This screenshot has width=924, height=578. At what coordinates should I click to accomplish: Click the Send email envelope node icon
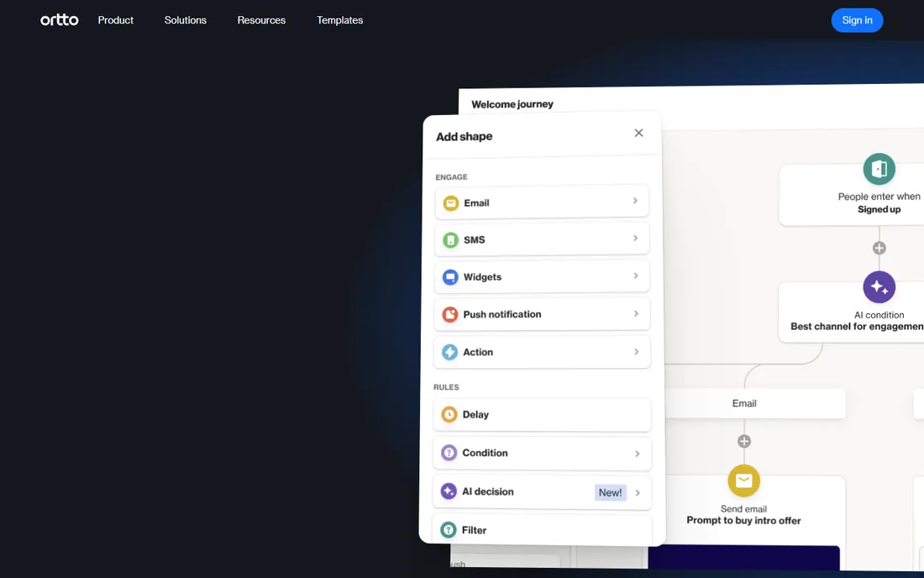tap(743, 481)
